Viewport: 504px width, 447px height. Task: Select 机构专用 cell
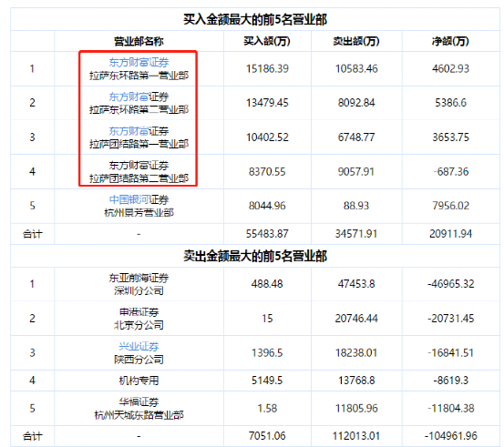[x=139, y=381]
